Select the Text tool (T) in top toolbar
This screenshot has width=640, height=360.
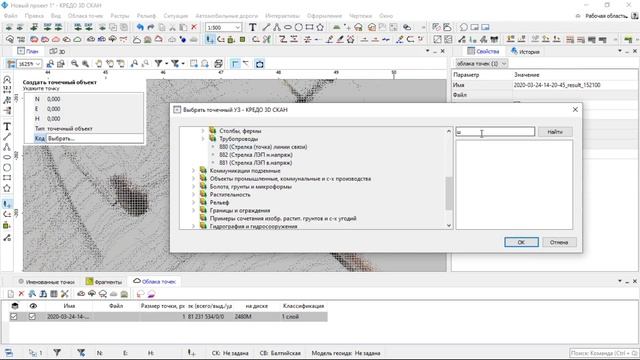253,27
